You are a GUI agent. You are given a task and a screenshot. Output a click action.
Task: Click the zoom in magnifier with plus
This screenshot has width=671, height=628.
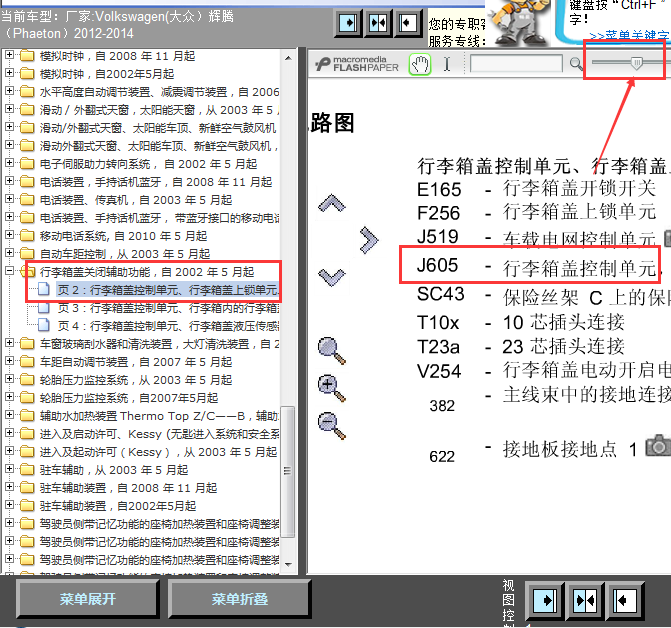(332, 388)
